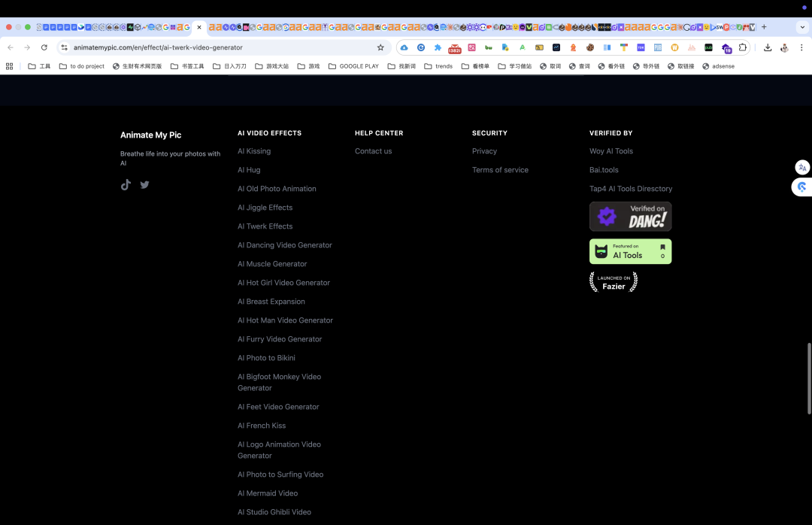812x525 pixels.
Task: Open the TikTok social icon
Action: point(126,184)
